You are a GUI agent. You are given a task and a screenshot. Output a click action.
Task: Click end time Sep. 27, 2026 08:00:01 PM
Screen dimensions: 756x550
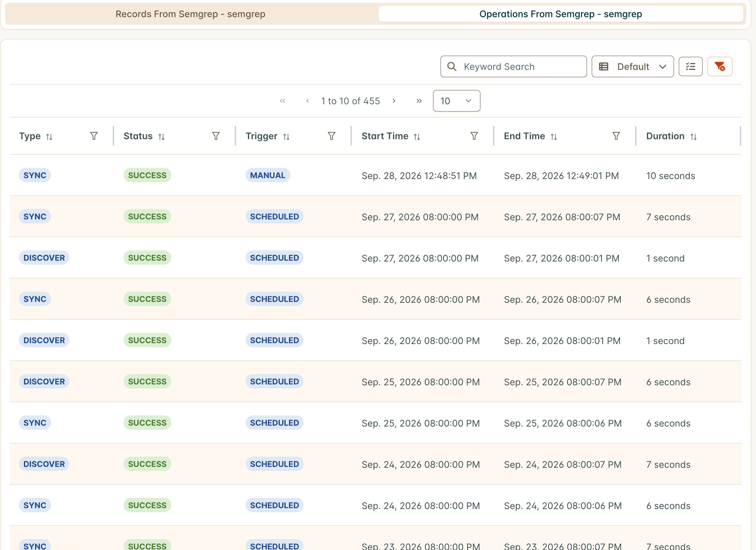562,258
